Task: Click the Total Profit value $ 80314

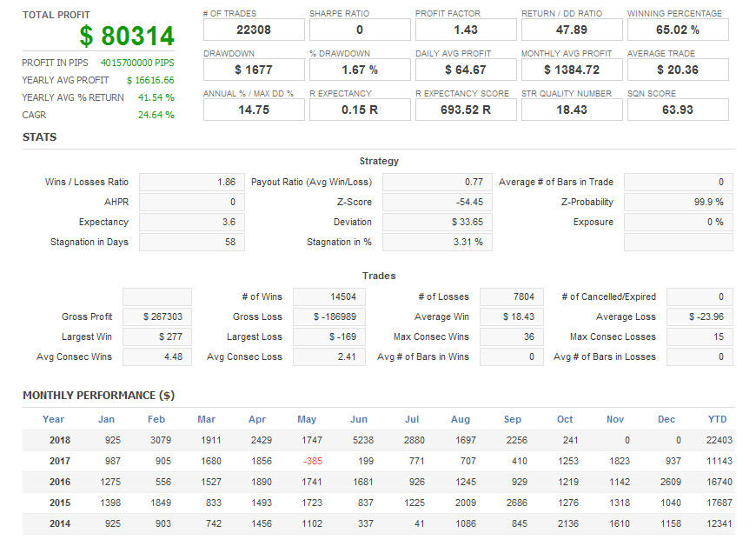Action: 127,37
